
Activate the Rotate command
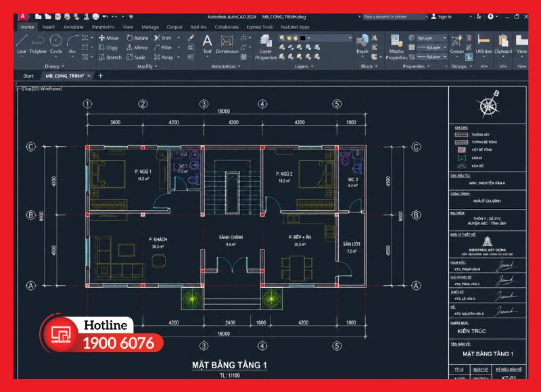137,38
